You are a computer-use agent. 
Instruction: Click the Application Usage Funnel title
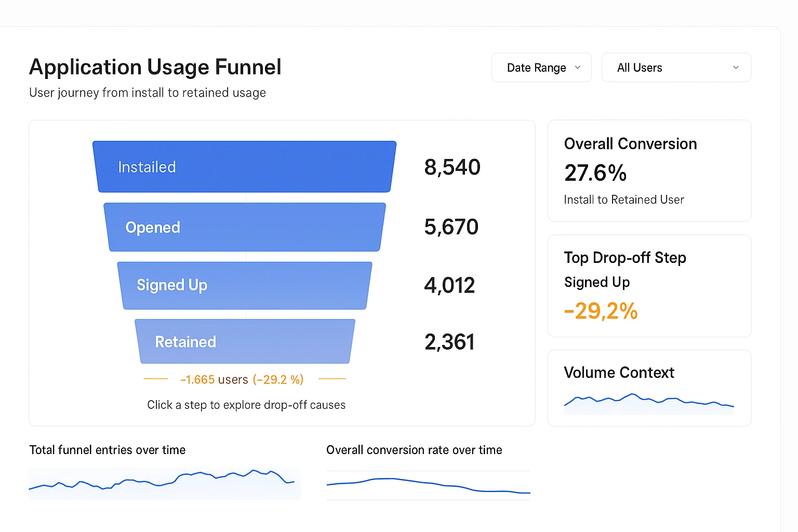point(155,67)
